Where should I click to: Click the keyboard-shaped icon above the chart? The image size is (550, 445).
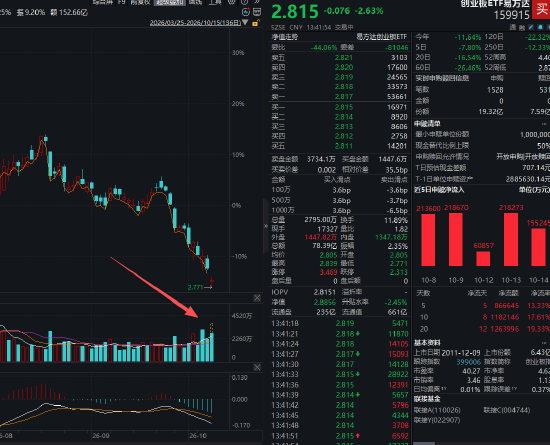257,12
